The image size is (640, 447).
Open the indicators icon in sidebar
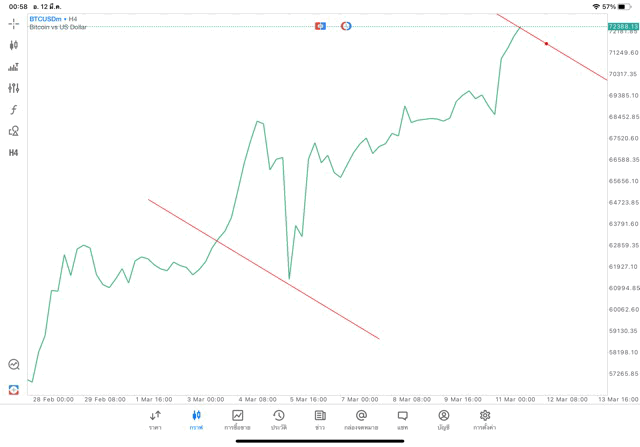pyautogui.click(x=14, y=67)
